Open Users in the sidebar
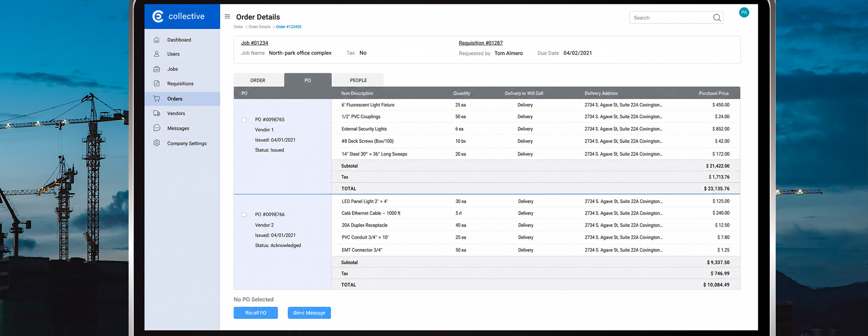868x336 pixels. 182,54
